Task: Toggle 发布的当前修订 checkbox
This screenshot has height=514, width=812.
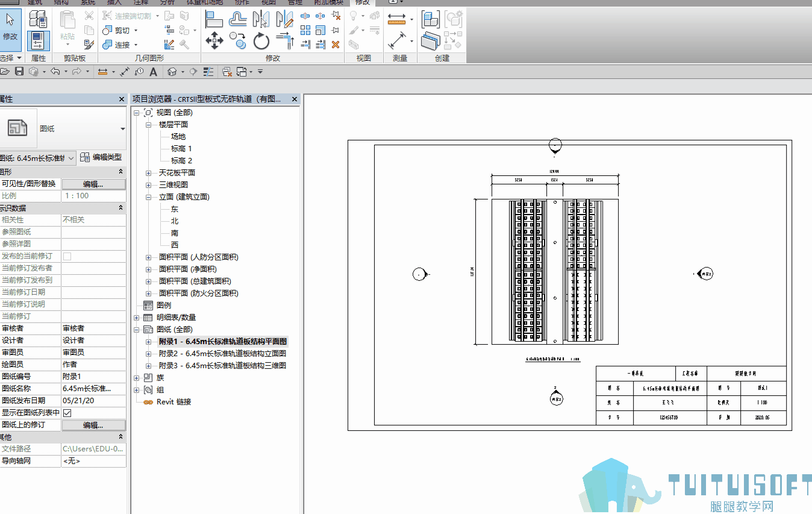Action: [67, 256]
